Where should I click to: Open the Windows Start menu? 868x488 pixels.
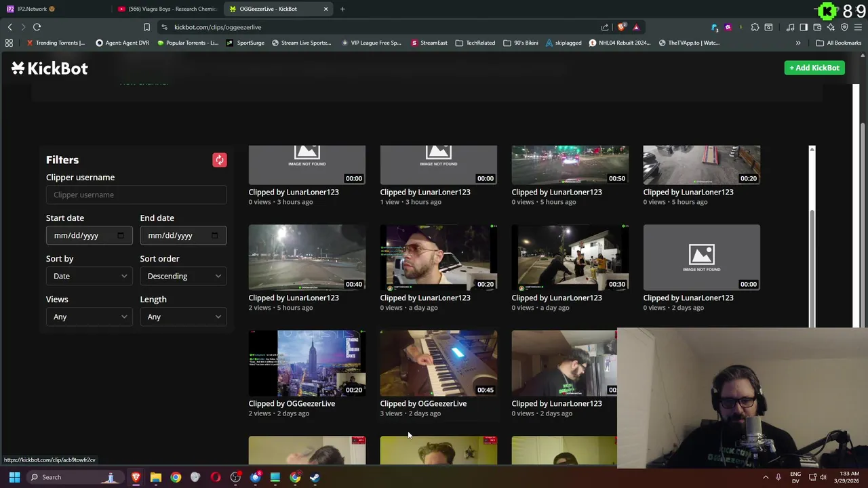(14, 477)
